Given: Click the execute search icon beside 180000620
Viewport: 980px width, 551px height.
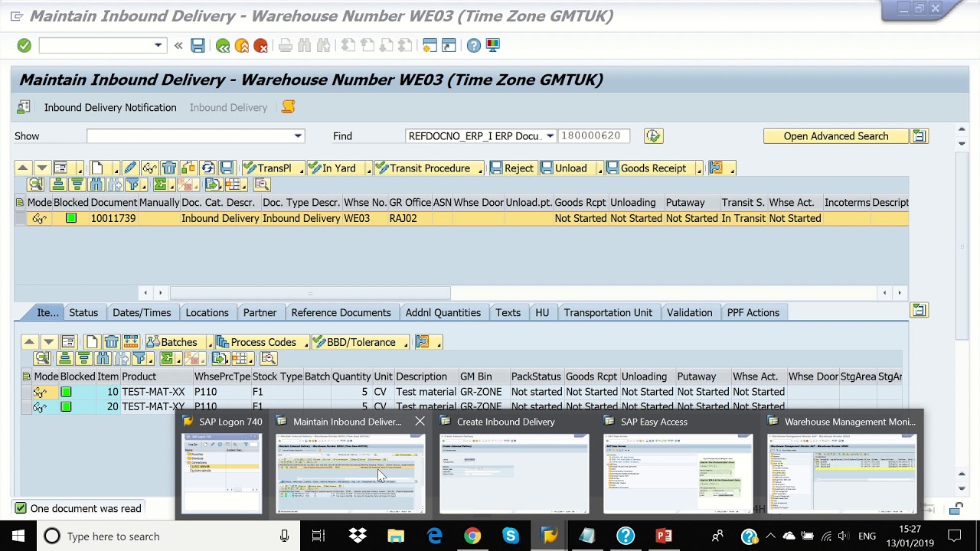Looking at the screenshot, I should click(653, 136).
